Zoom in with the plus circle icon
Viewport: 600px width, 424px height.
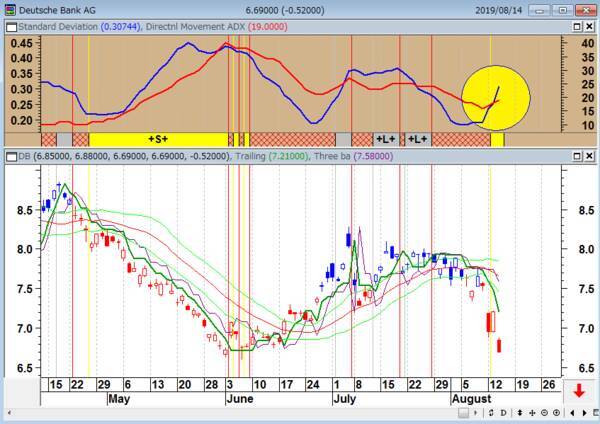556,413
